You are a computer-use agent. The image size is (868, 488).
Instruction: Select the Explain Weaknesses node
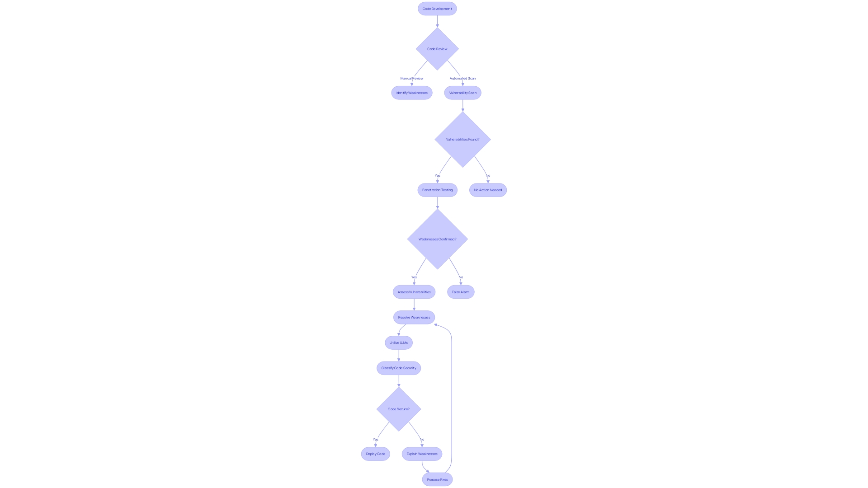pyautogui.click(x=421, y=454)
